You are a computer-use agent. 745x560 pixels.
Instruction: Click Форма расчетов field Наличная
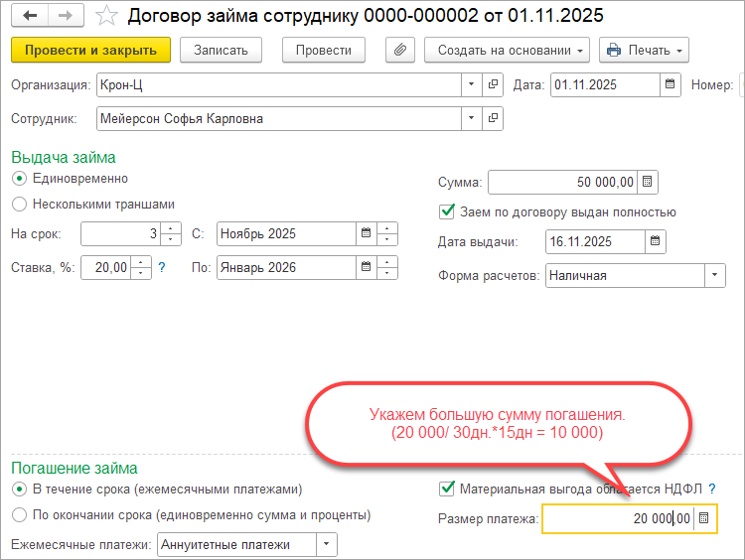click(625, 275)
